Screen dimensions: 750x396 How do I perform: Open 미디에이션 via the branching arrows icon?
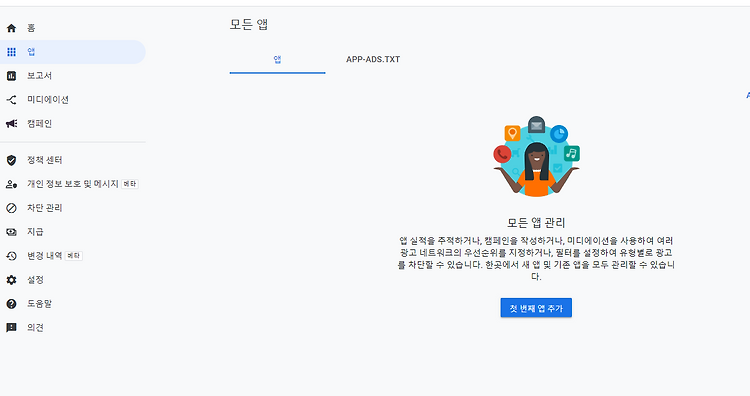[11, 100]
